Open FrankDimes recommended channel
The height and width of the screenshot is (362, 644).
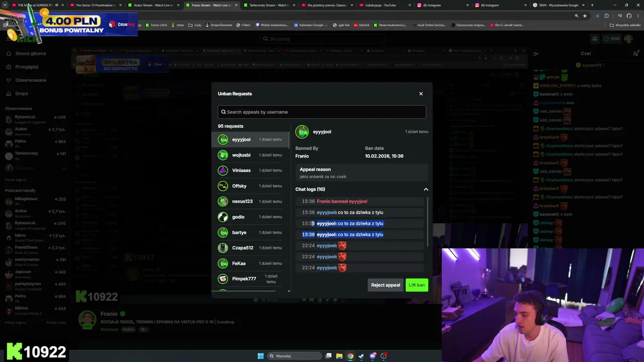[x=35, y=249]
